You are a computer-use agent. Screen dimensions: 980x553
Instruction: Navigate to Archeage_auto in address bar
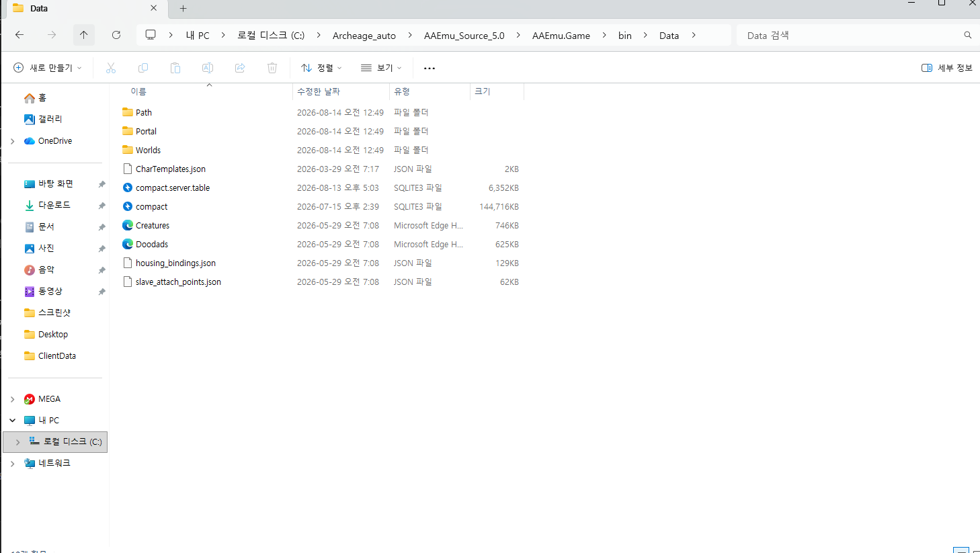(x=364, y=36)
